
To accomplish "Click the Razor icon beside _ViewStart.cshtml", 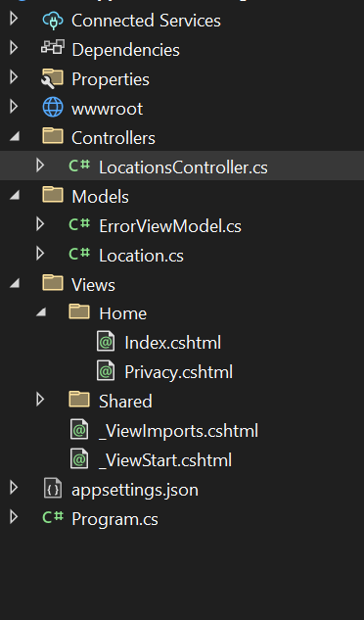I will click(79, 459).
